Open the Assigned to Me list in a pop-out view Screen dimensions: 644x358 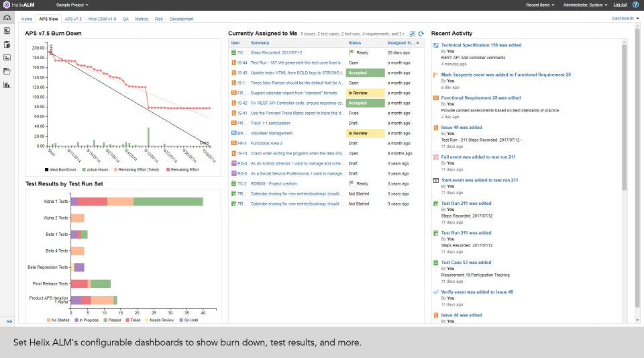[413, 34]
